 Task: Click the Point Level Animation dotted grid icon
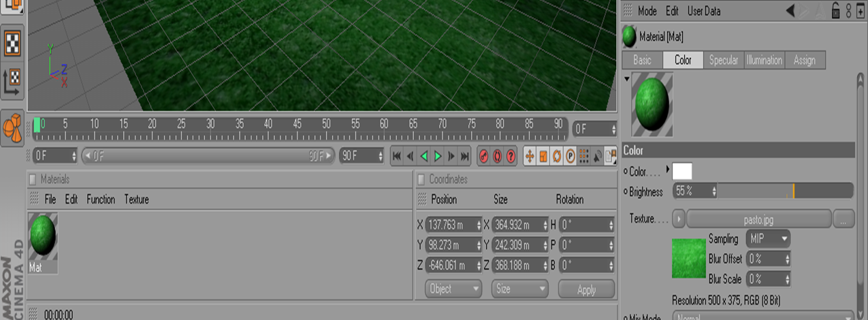(x=583, y=156)
